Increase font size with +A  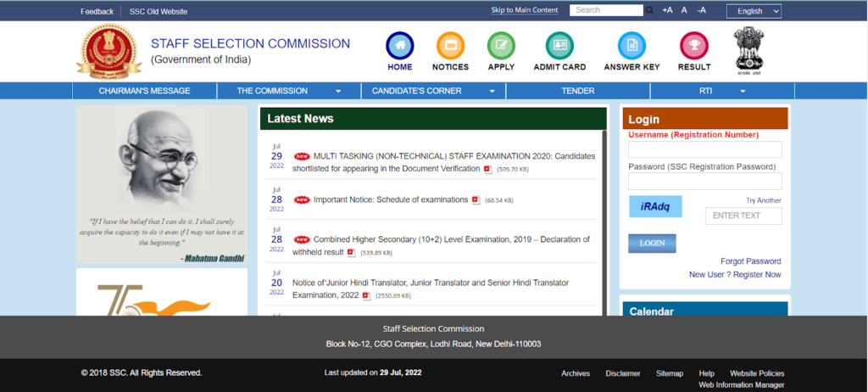point(667,11)
